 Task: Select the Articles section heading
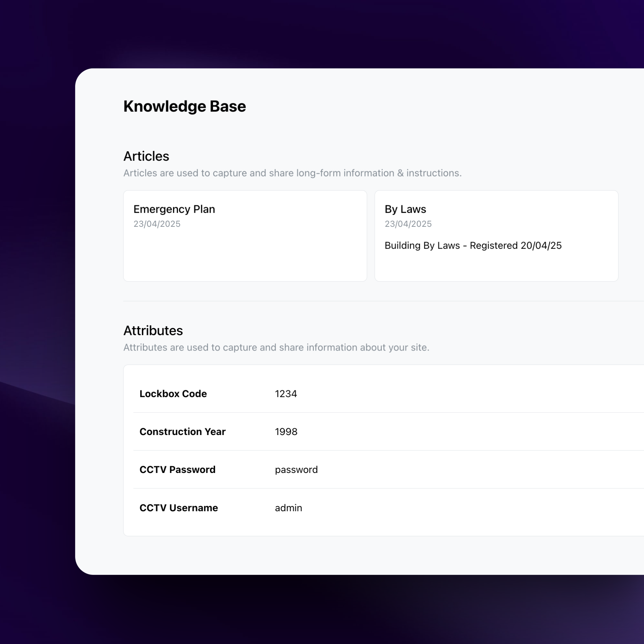pos(146,156)
